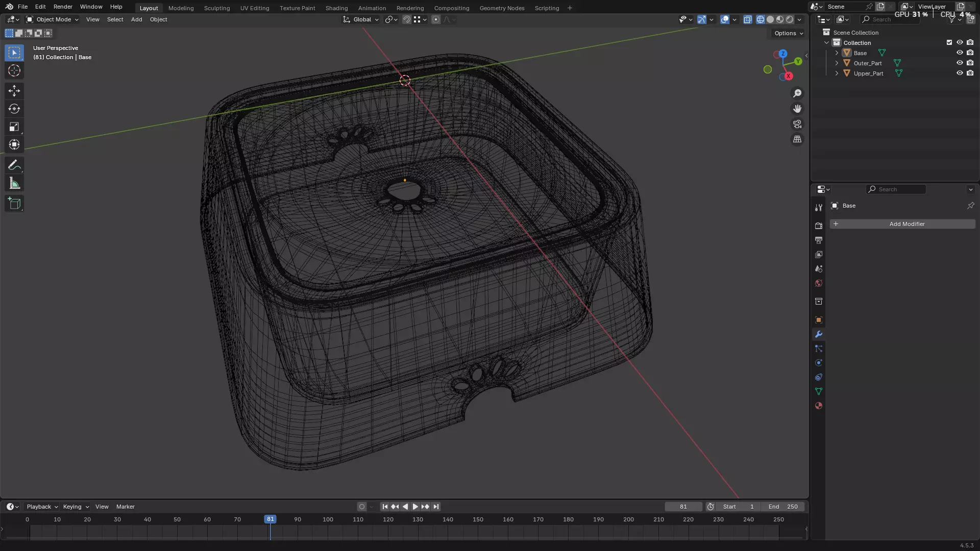The width and height of the screenshot is (980, 551).
Task: Activate the 3D Cursor tool
Action: click(14, 70)
